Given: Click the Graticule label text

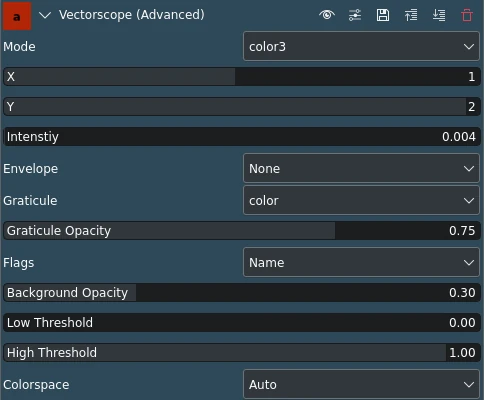Looking at the screenshot, I should [30, 201].
